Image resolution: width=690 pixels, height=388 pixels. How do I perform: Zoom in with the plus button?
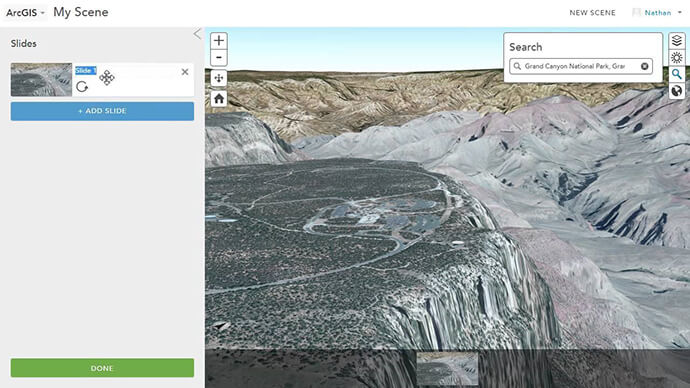(x=219, y=41)
